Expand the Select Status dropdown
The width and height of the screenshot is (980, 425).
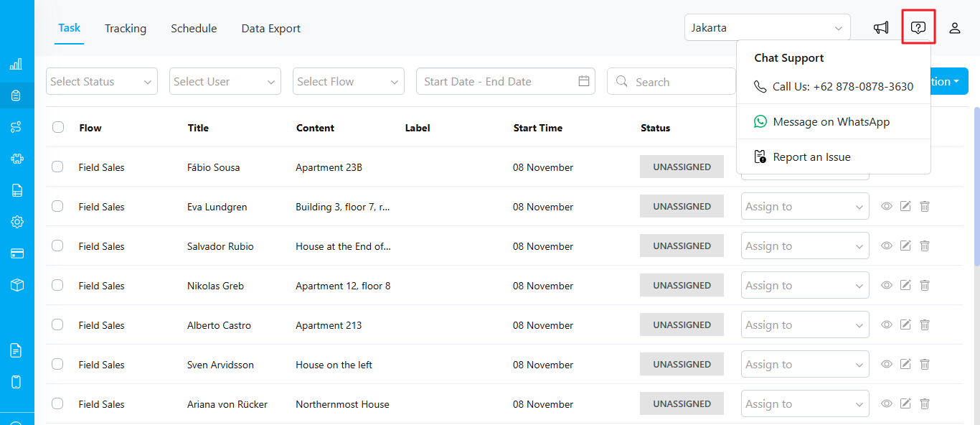(102, 81)
